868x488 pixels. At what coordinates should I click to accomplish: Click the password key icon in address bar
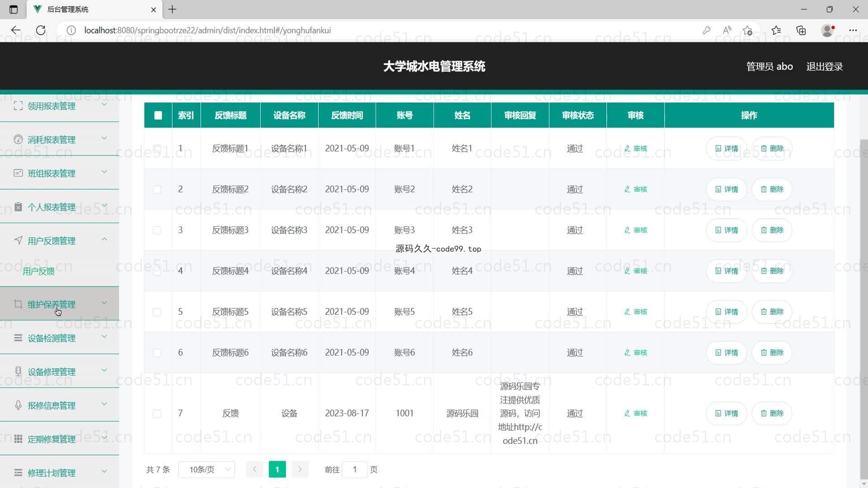pos(706,30)
